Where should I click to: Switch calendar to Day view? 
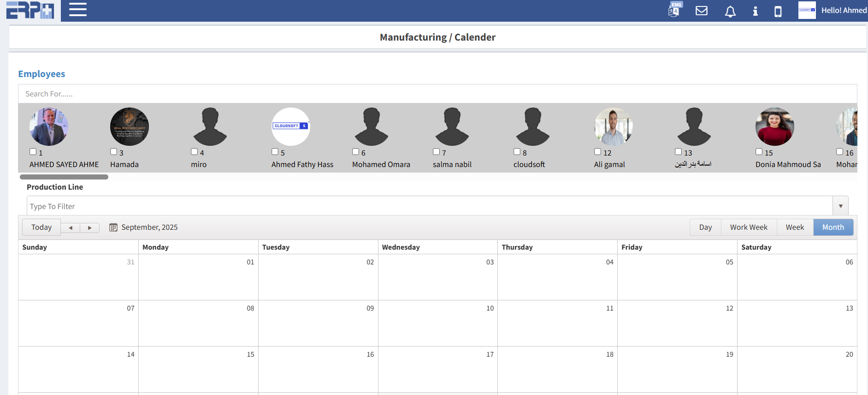click(x=705, y=227)
